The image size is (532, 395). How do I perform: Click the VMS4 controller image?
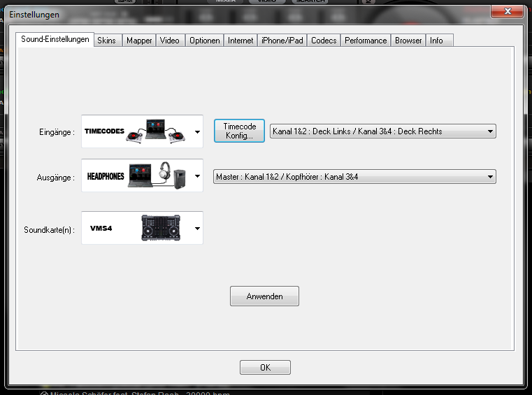tap(161, 228)
